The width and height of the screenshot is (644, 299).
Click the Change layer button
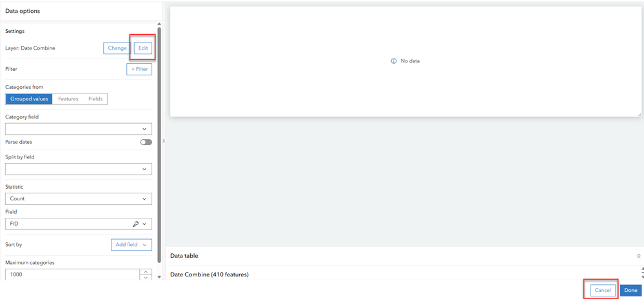click(x=117, y=48)
